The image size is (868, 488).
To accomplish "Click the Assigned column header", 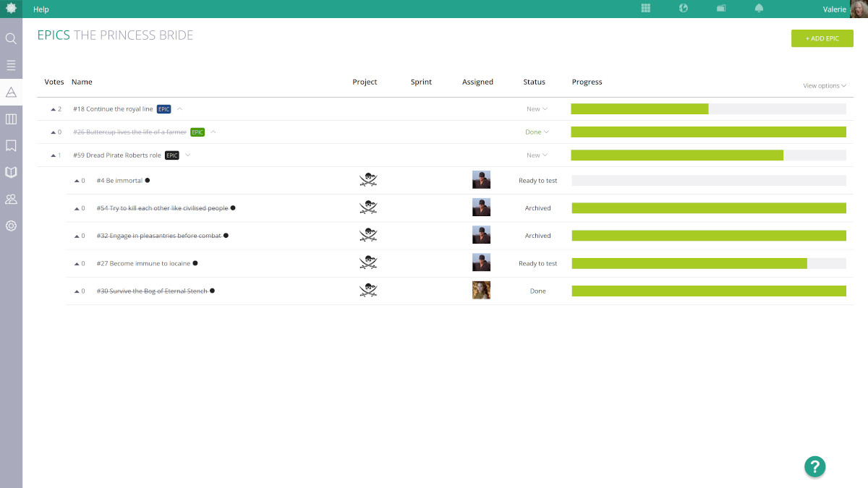I will point(478,82).
